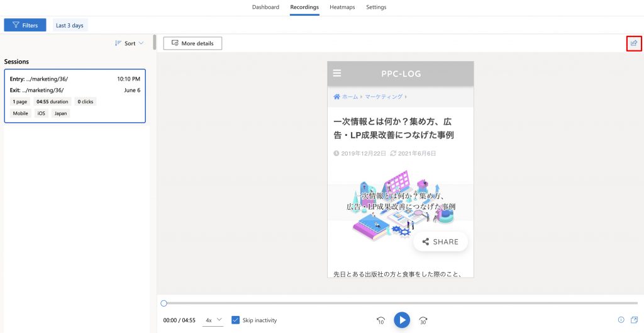Click the 04:55 duration tag
The width and height of the screenshot is (644, 333).
click(52, 101)
